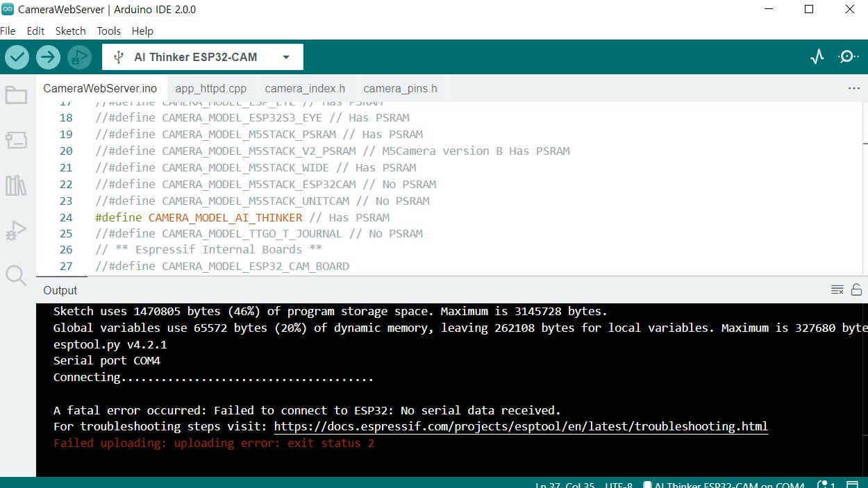This screenshot has width=868, height=488.
Task: Click the Upload arrow button
Action: point(48,57)
